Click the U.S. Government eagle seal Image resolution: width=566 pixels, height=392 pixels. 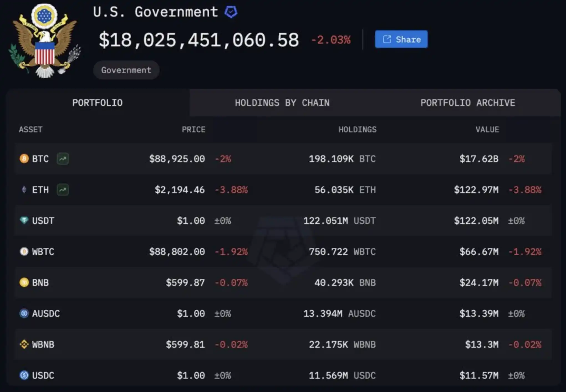[x=44, y=41]
